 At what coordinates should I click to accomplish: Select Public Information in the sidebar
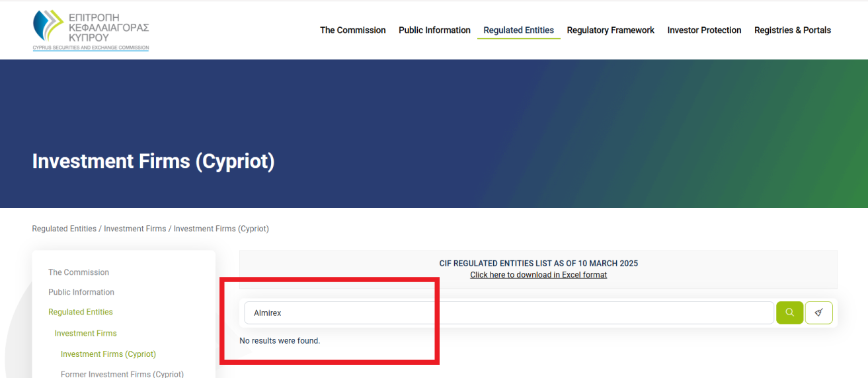[x=81, y=292]
